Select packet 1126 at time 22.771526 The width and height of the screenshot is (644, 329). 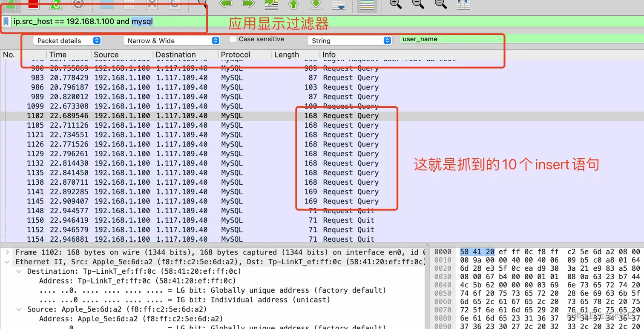coord(322,144)
